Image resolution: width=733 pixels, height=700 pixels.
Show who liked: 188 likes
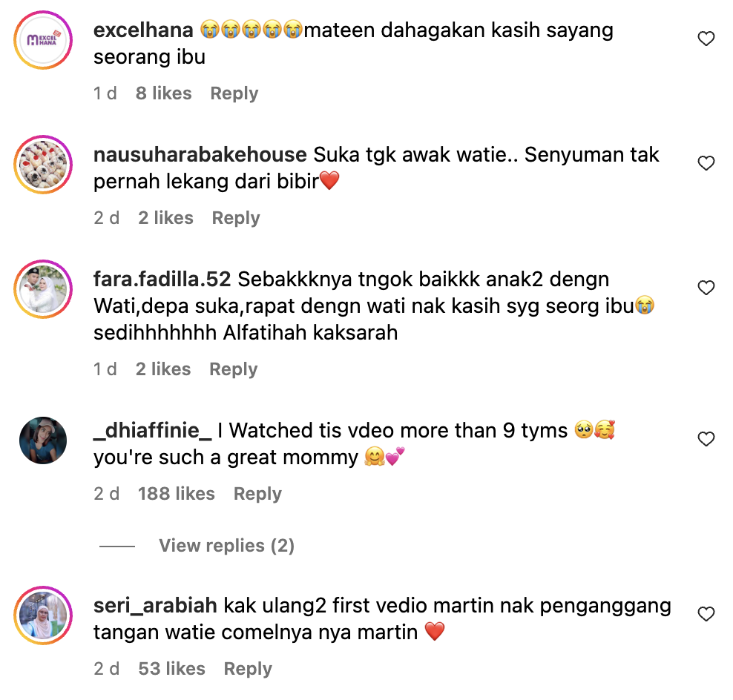pos(177,494)
